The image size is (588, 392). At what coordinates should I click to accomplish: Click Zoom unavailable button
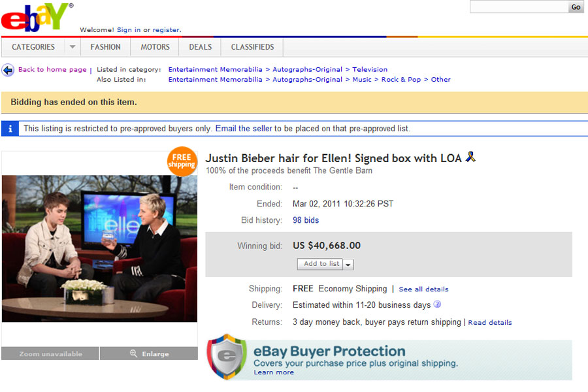pos(50,353)
